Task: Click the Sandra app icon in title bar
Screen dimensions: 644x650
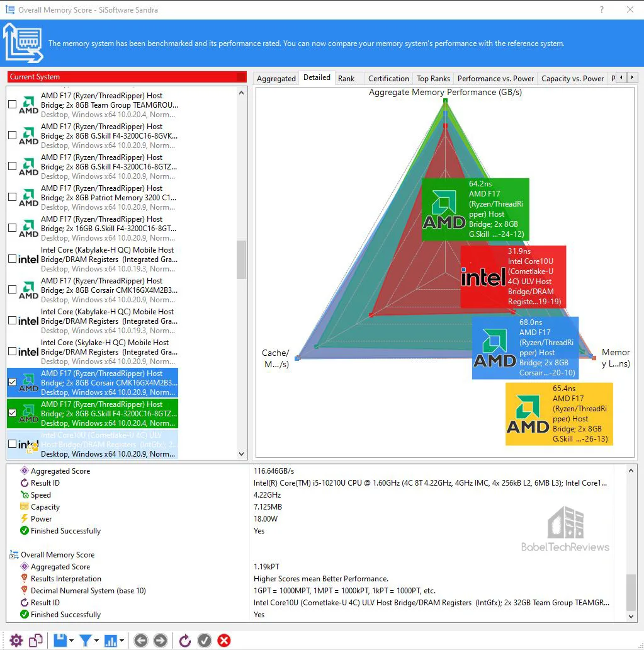Action: point(9,9)
